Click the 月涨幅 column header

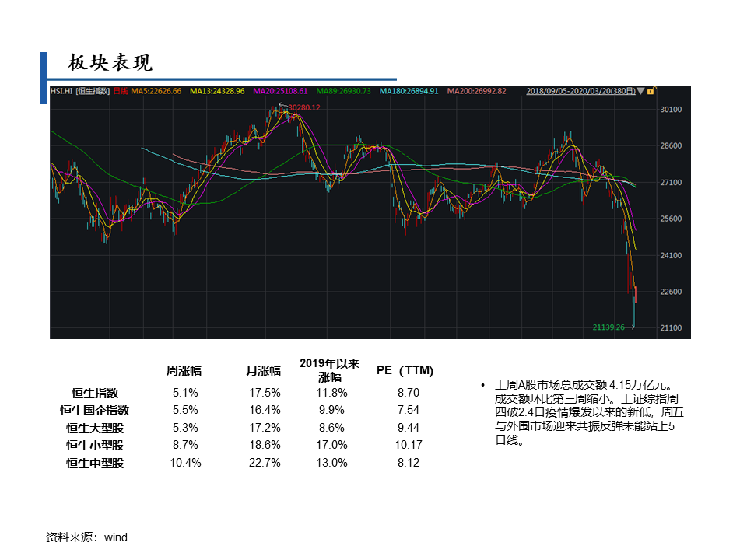[x=263, y=370]
